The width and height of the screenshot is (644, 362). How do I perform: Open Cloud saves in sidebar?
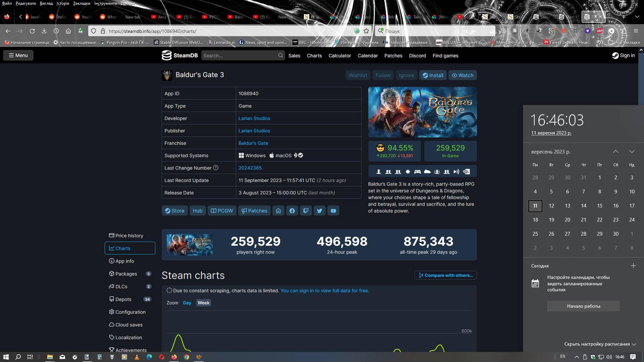(130, 325)
